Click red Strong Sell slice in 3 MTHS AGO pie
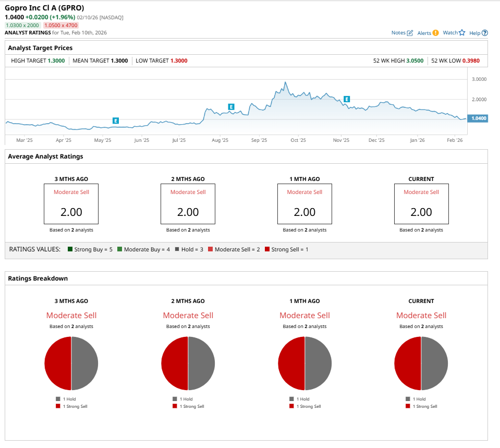 click(58, 364)
